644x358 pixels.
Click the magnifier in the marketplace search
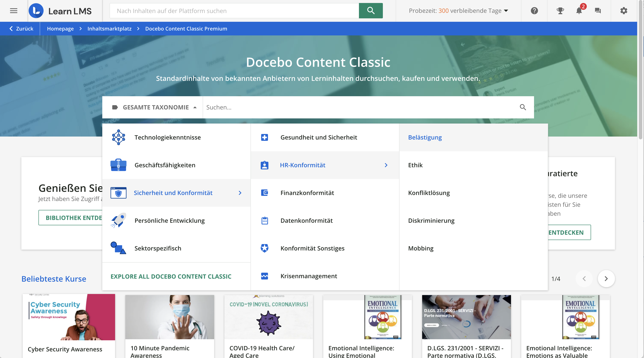click(523, 107)
